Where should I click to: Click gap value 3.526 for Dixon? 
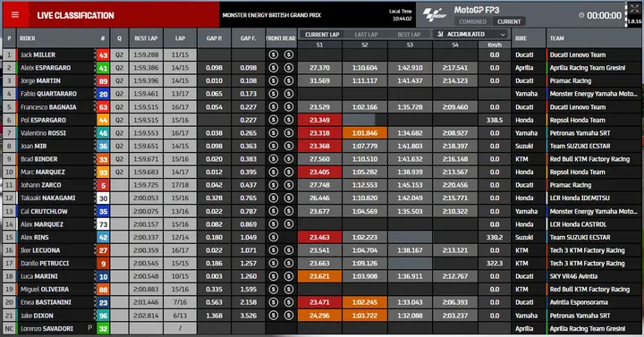248,316
